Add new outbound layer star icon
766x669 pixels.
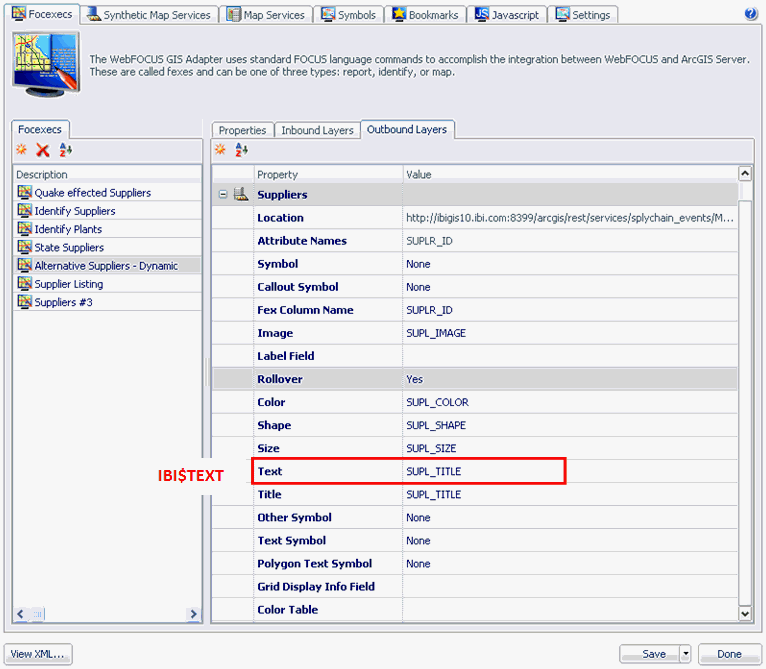(x=220, y=149)
